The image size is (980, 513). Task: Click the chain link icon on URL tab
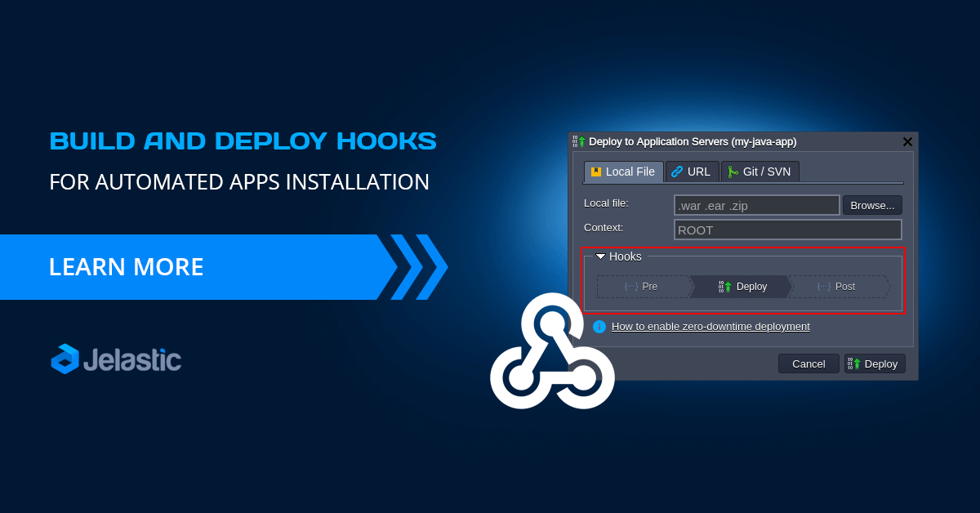(678, 172)
